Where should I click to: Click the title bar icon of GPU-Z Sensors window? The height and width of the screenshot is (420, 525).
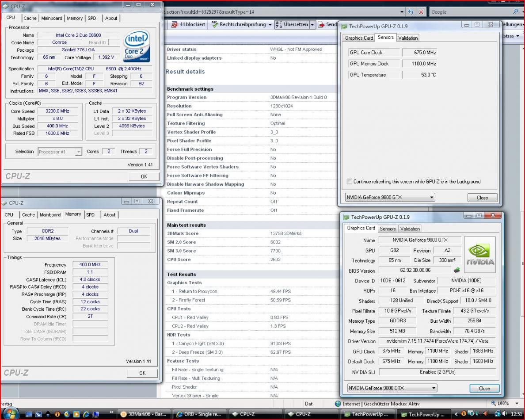tap(345, 26)
